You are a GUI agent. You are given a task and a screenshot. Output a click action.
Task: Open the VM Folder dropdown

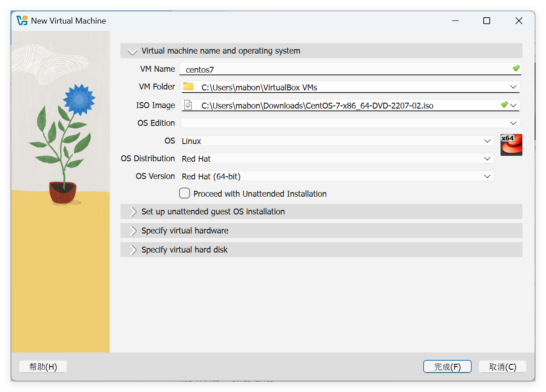(x=513, y=87)
